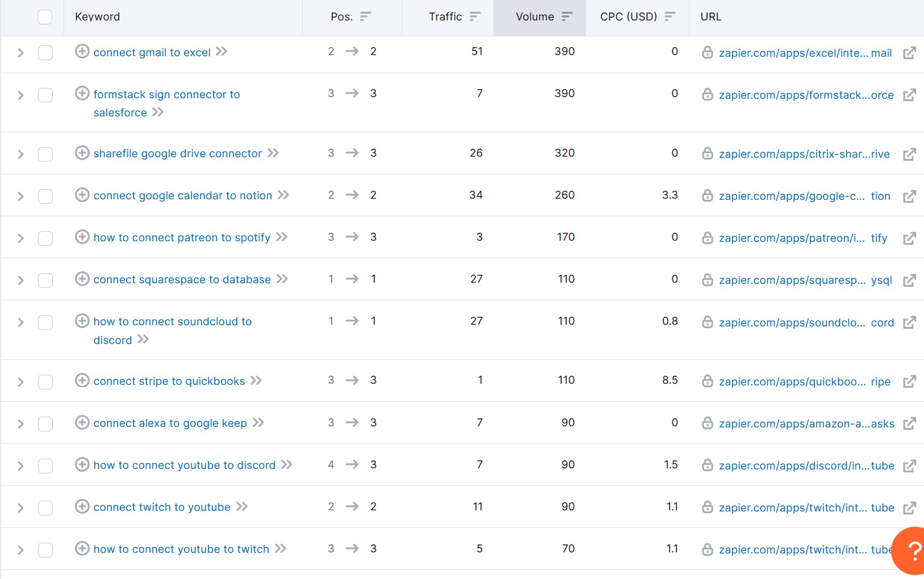Toggle select-all checkbox in header
This screenshot has width=924, height=579.
tap(45, 17)
